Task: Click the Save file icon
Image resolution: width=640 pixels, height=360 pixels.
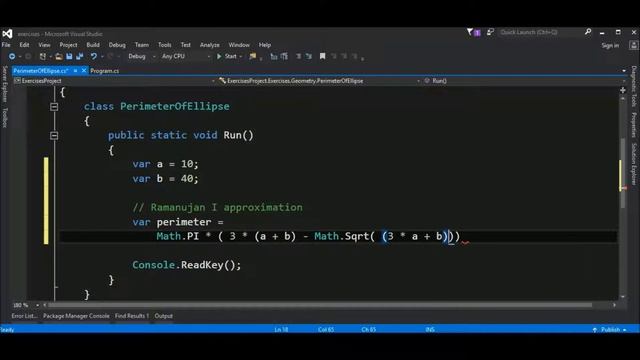Action: pyautogui.click(x=69, y=56)
